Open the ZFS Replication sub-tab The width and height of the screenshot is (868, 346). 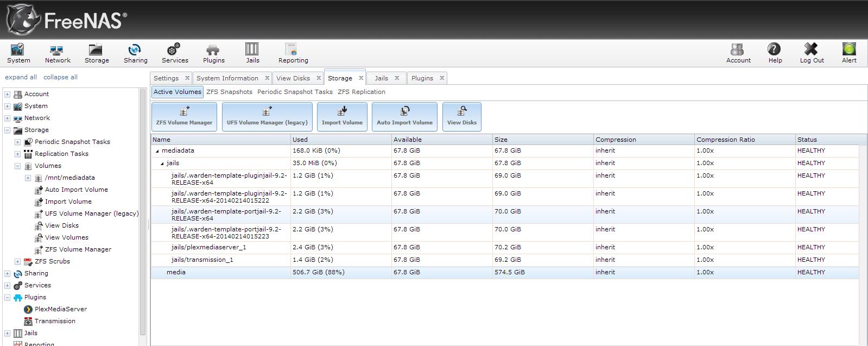[362, 92]
